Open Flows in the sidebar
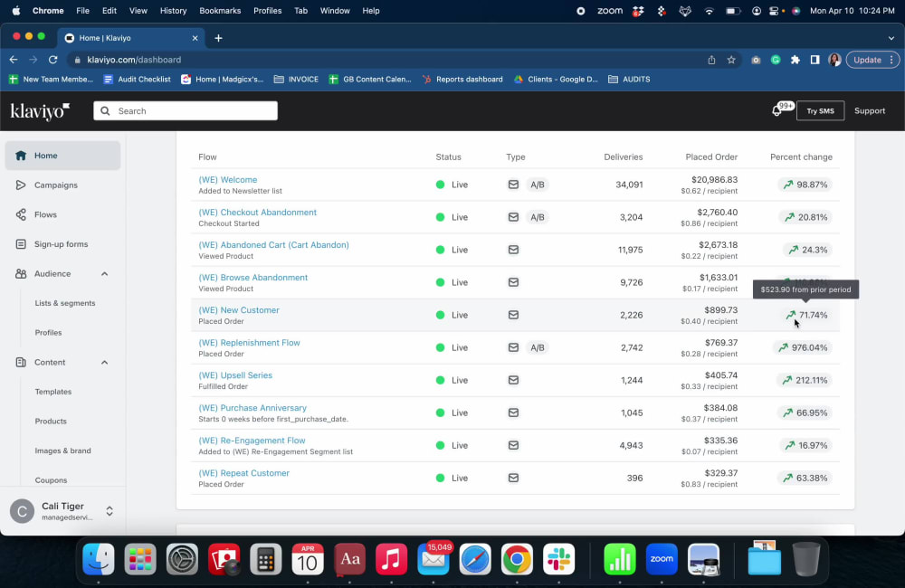 pos(45,214)
